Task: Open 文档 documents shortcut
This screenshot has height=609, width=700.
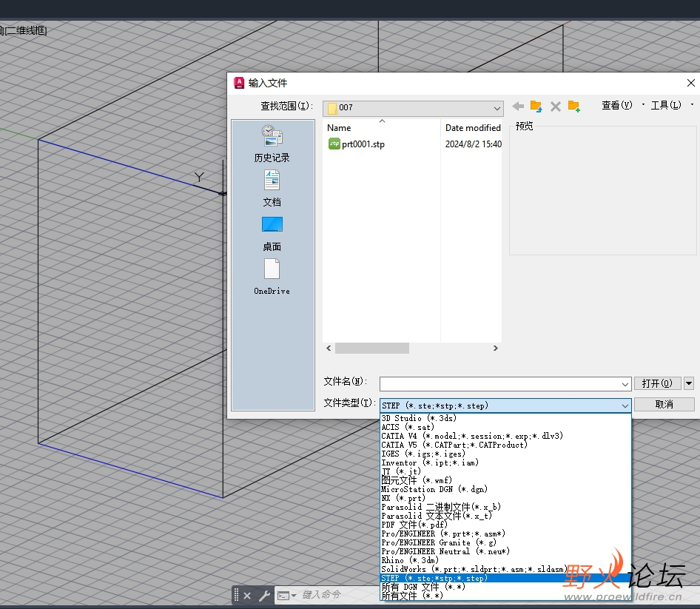Action: 272,189
